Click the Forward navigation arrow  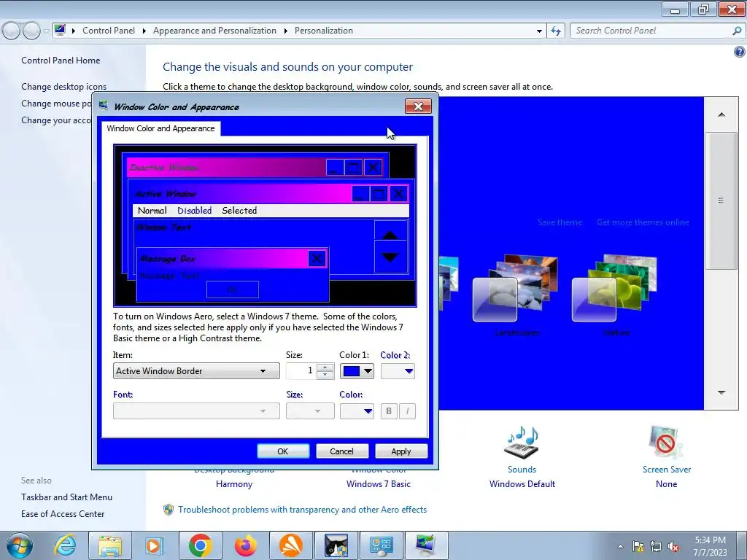(x=32, y=31)
